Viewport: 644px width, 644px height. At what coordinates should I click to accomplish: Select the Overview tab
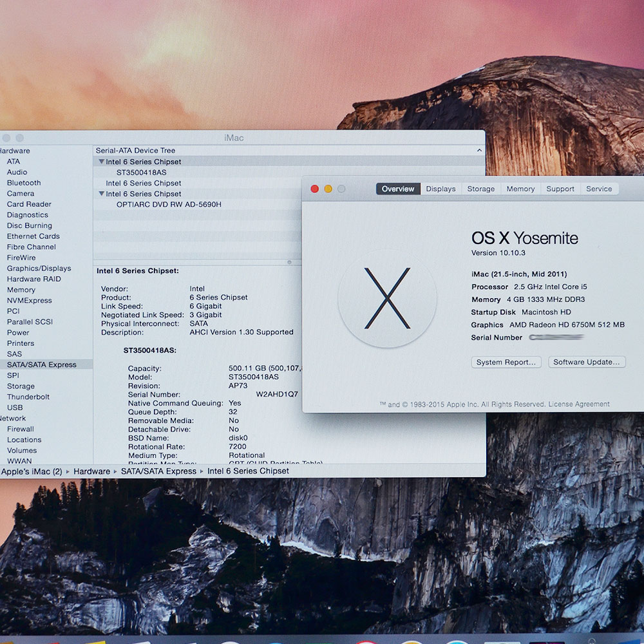398,189
